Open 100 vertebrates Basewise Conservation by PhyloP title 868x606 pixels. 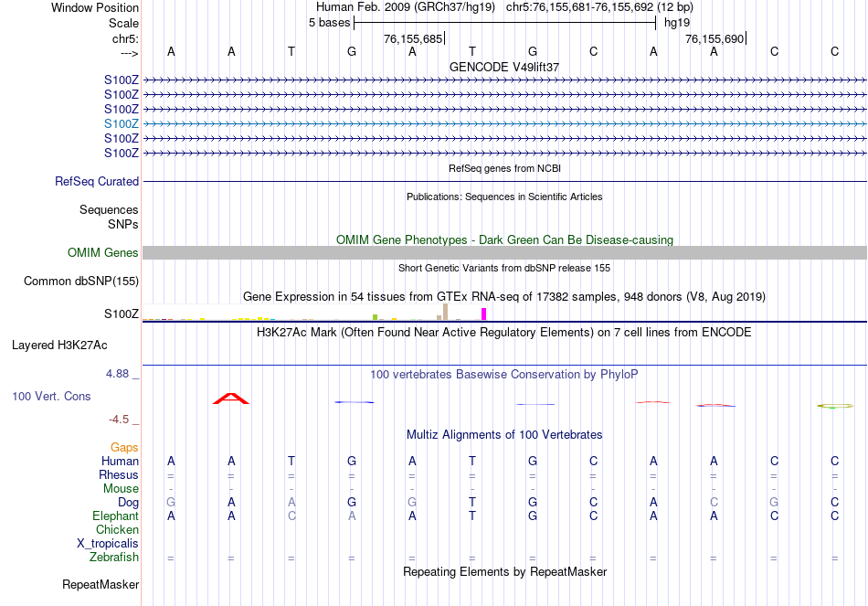coord(504,375)
